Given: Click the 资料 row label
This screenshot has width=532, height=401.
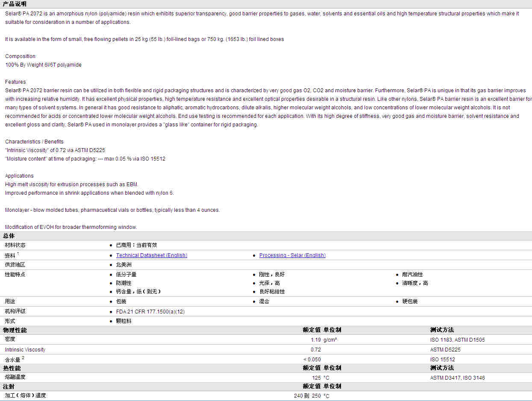Looking at the screenshot, I should click(x=10, y=255).
